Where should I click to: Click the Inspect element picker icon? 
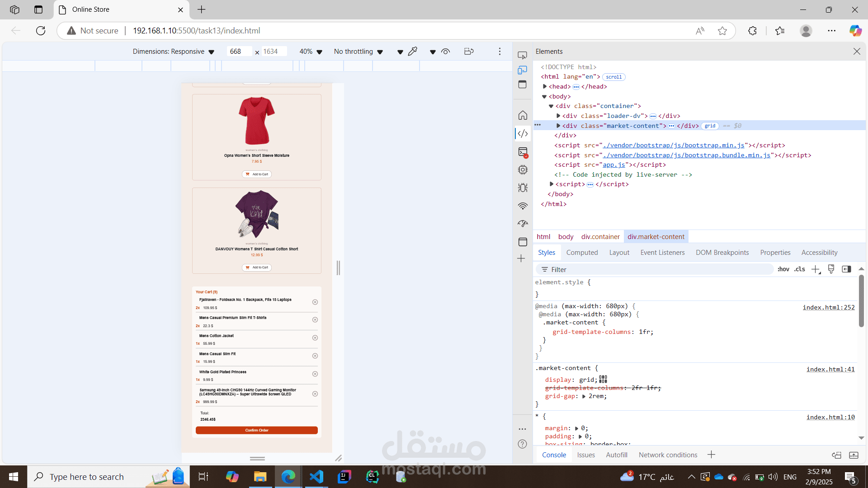[522, 55]
